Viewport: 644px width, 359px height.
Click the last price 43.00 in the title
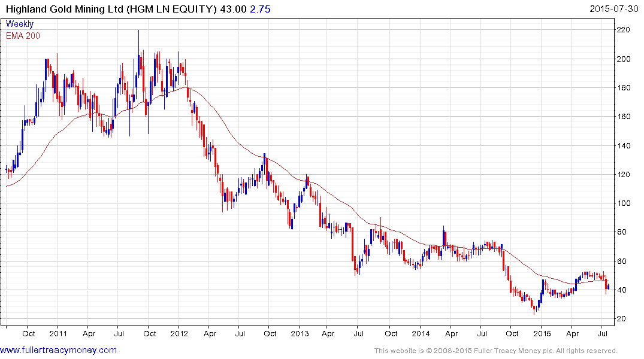tap(233, 9)
